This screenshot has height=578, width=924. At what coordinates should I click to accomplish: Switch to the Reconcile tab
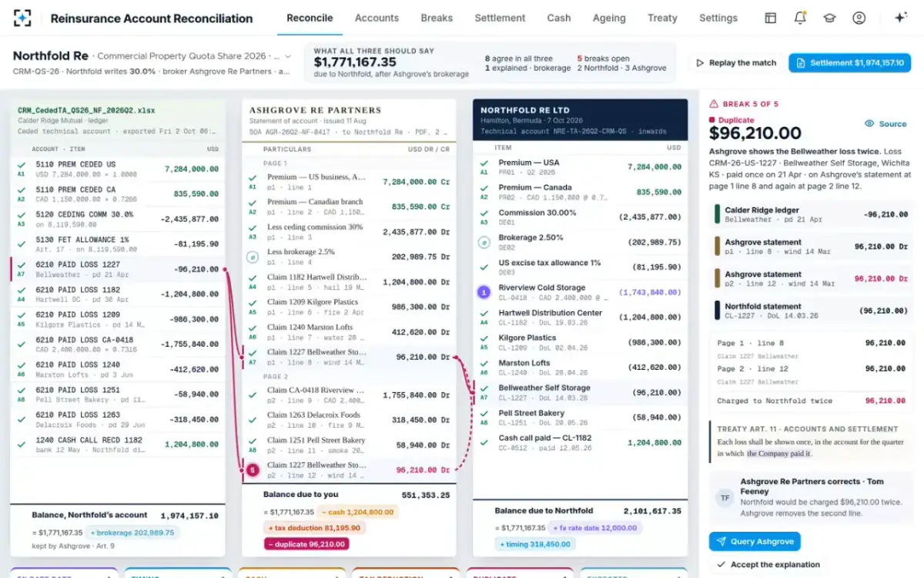(310, 18)
